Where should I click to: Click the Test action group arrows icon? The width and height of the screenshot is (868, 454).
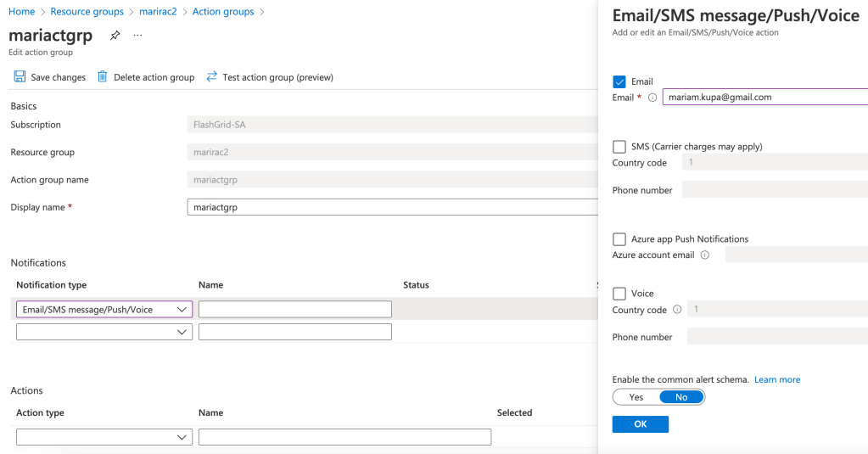(211, 77)
